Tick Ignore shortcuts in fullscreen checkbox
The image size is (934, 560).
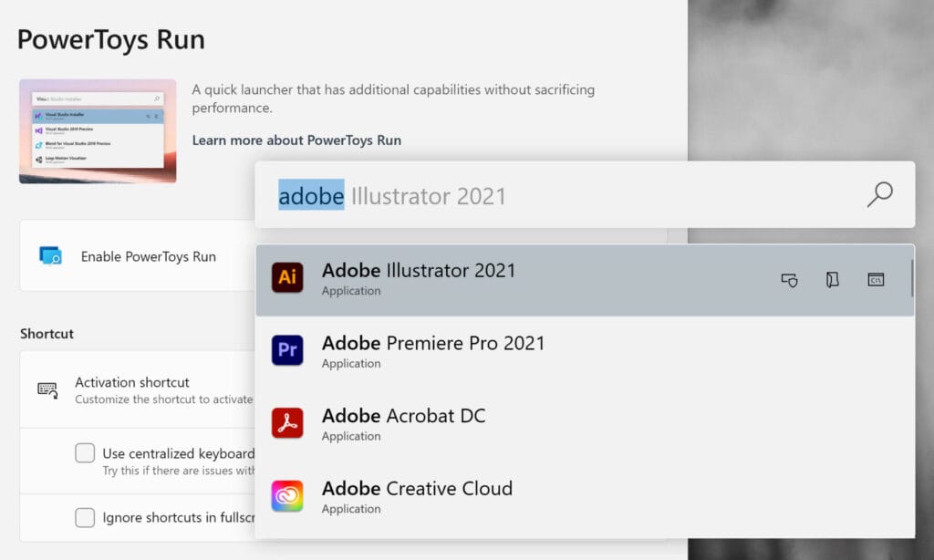pos(85,517)
